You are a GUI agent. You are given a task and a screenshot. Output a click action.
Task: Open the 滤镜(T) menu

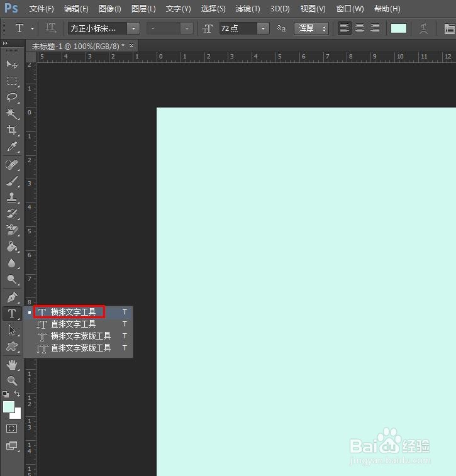[x=248, y=9]
